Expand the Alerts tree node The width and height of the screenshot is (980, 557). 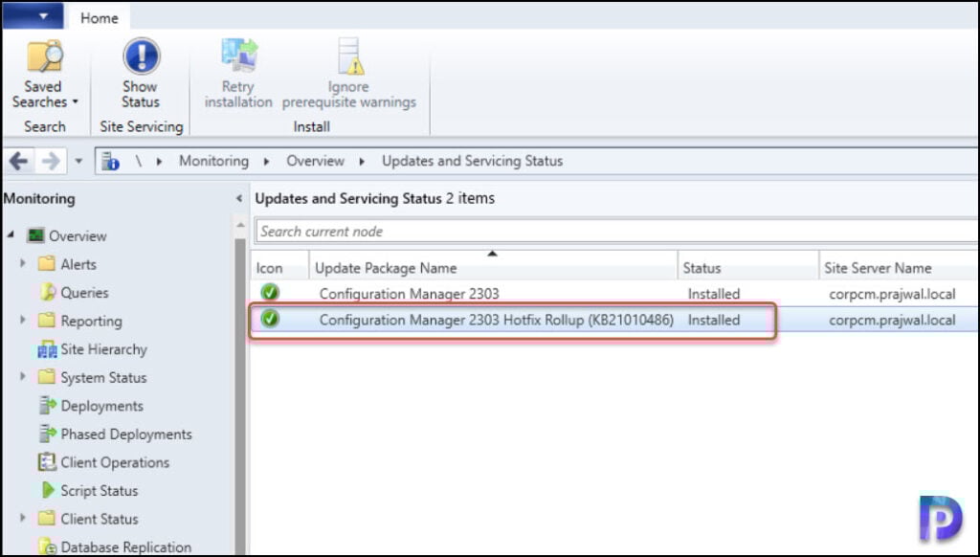pyautogui.click(x=23, y=263)
